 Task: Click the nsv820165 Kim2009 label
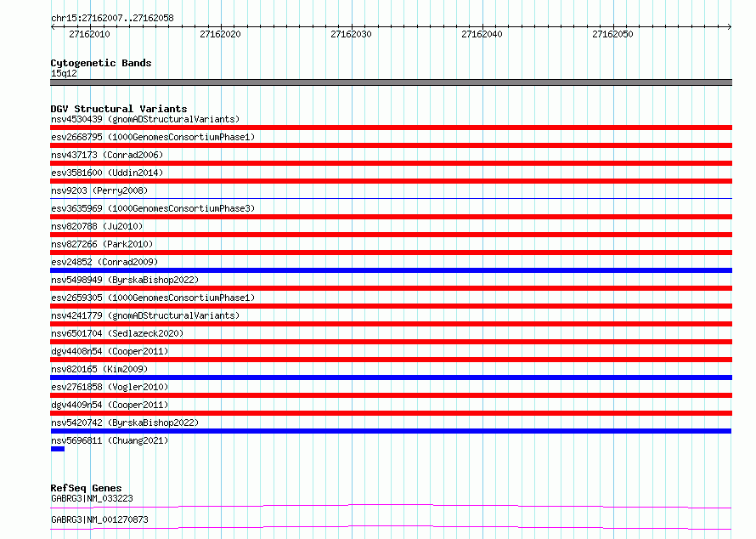[x=99, y=369]
